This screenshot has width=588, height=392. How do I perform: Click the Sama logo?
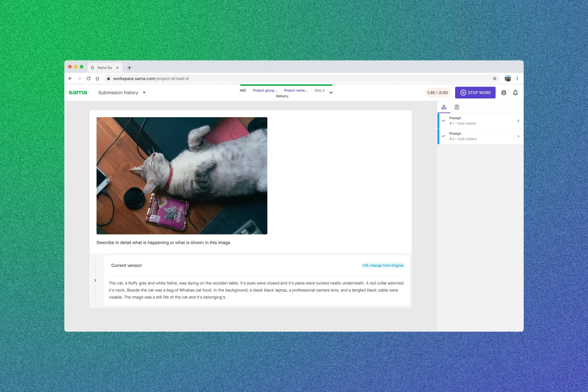78,92
